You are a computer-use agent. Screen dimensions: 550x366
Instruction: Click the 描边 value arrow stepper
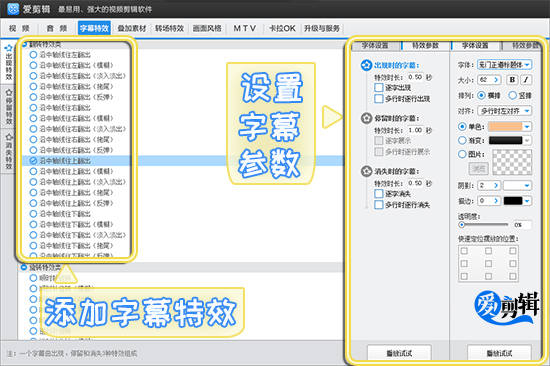[x=496, y=201]
